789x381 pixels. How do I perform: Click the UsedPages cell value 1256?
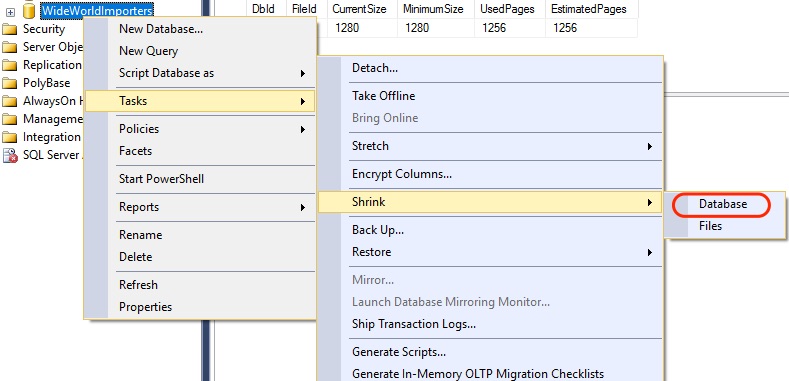[x=494, y=28]
